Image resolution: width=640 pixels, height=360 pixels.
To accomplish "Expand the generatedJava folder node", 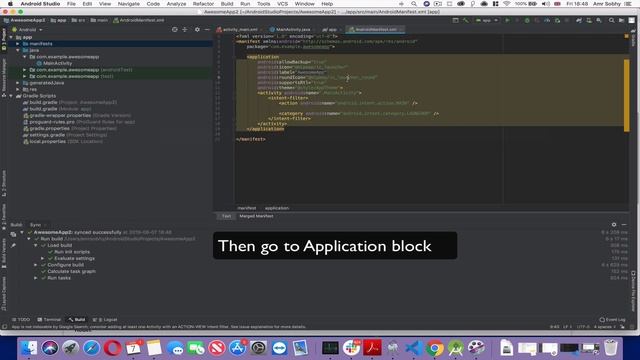I will coord(18,83).
